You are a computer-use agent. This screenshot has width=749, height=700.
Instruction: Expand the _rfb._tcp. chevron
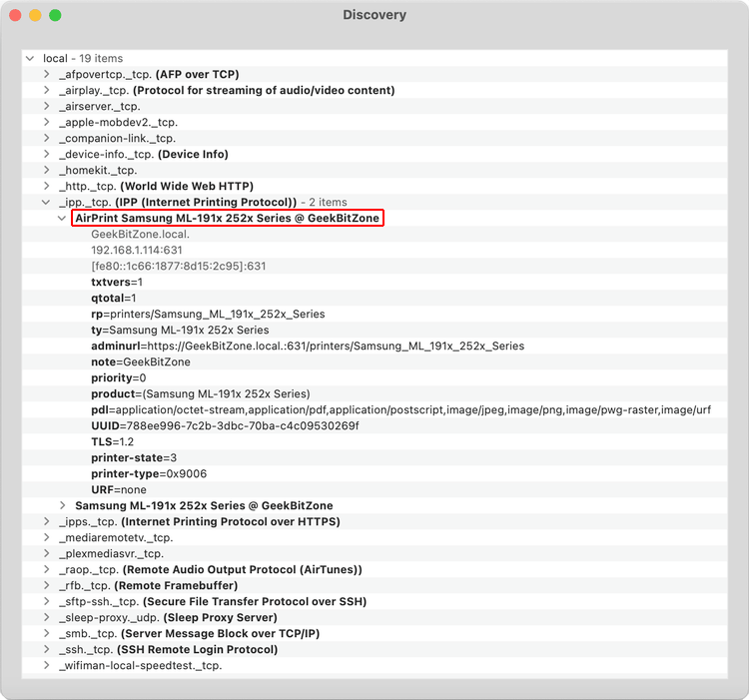tap(46, 585)
